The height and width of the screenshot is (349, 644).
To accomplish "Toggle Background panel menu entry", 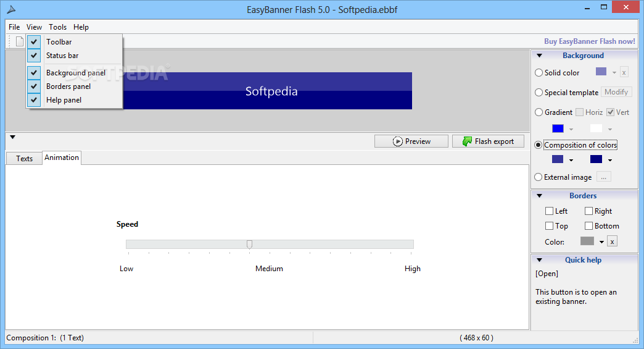I will click(74, 73).
